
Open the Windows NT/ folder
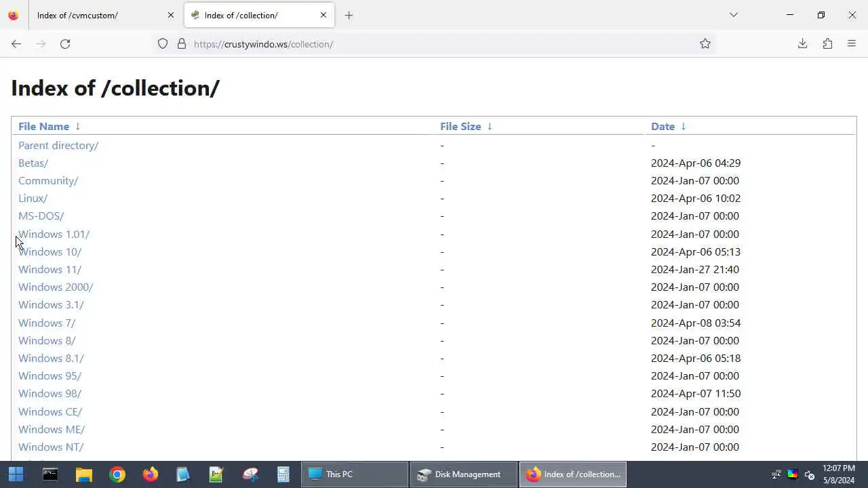[x=51, y=447]
